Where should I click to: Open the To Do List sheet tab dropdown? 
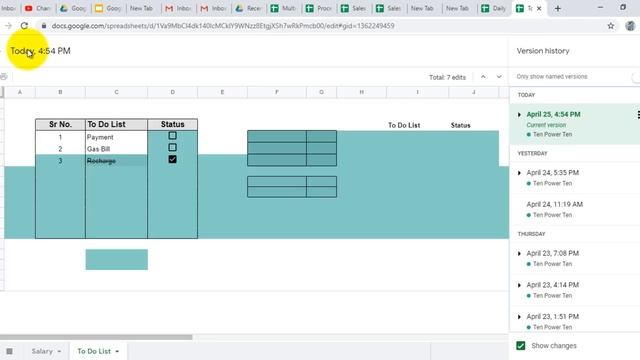117,351
